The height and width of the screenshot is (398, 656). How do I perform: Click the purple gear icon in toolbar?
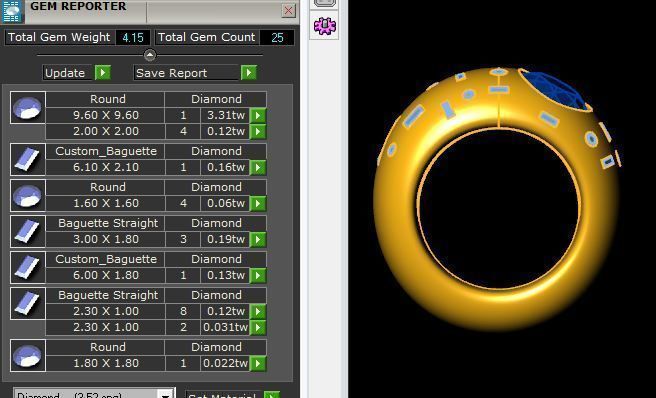pos(325,26)
